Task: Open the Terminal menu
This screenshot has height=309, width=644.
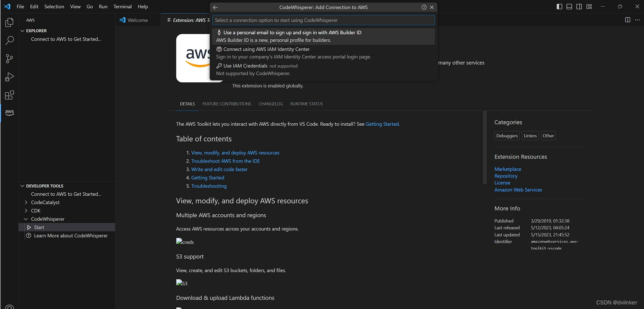Action: pyautogui.click(x=123, y=7)
